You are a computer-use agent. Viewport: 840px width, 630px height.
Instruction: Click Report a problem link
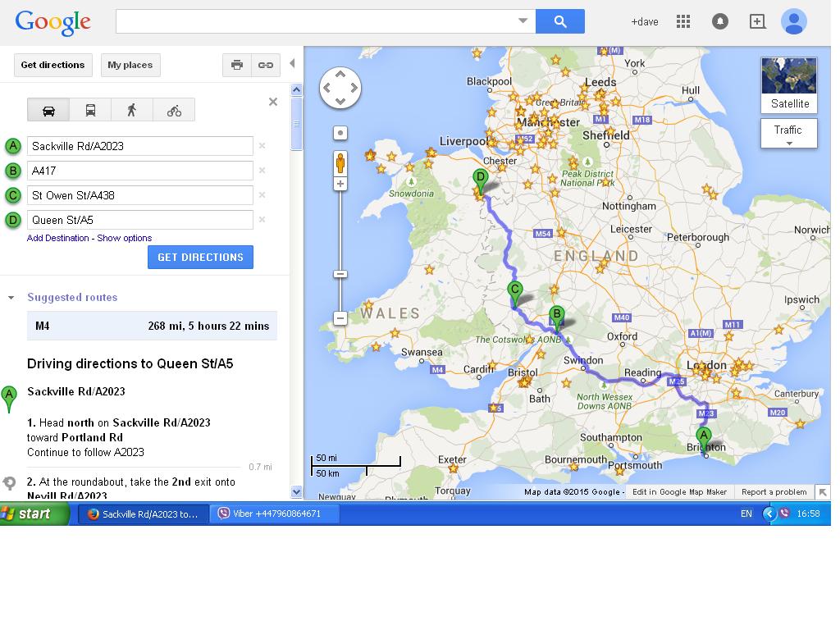point(774,492)
